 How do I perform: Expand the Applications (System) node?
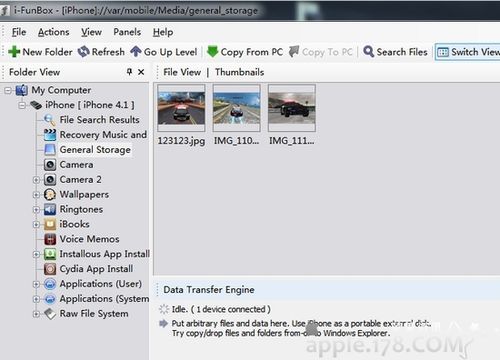(36, 299)
